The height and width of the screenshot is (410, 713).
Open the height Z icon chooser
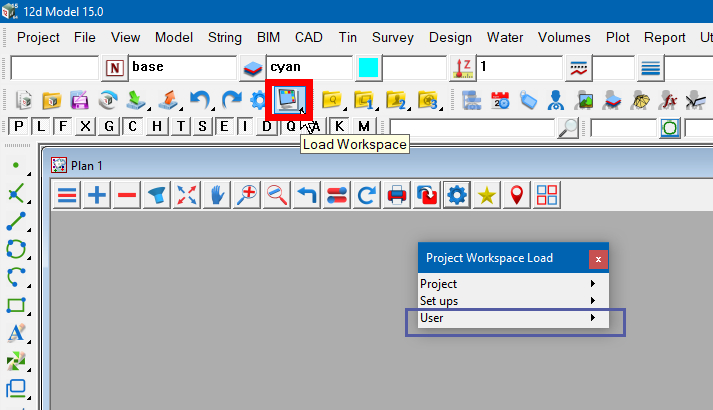(x=463, y=68)
